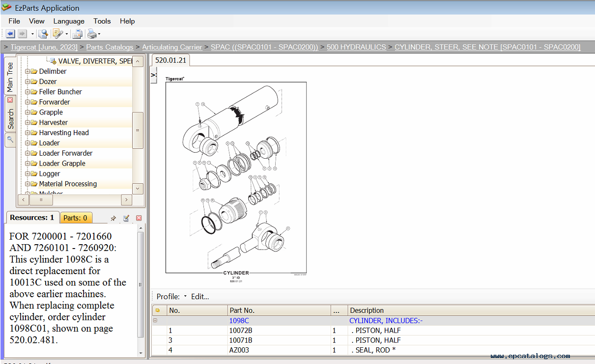Open the Profile dropdown arrow
Image resolution: width=595 pixels, height=364 pixels.
pyautogui.click(x=185, y=296)
